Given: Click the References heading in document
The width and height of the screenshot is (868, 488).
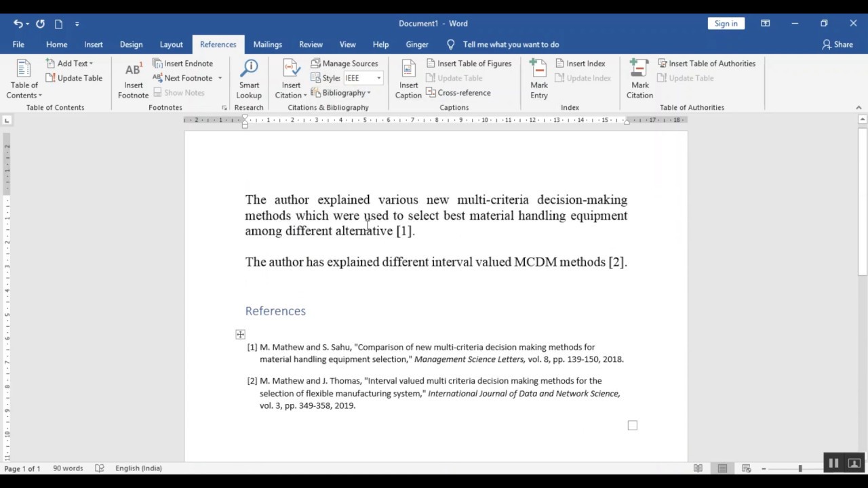Looking at the screenshot, I should pyautogui.click(x=275, y=311).
